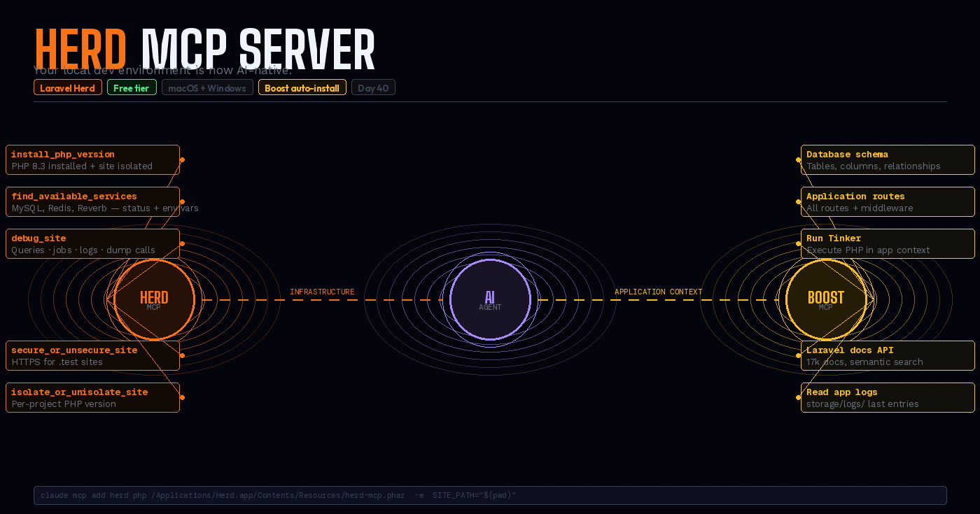Click the isolate_or_unisolate_site link
980x514 pixels.
[x=92, y=397]
